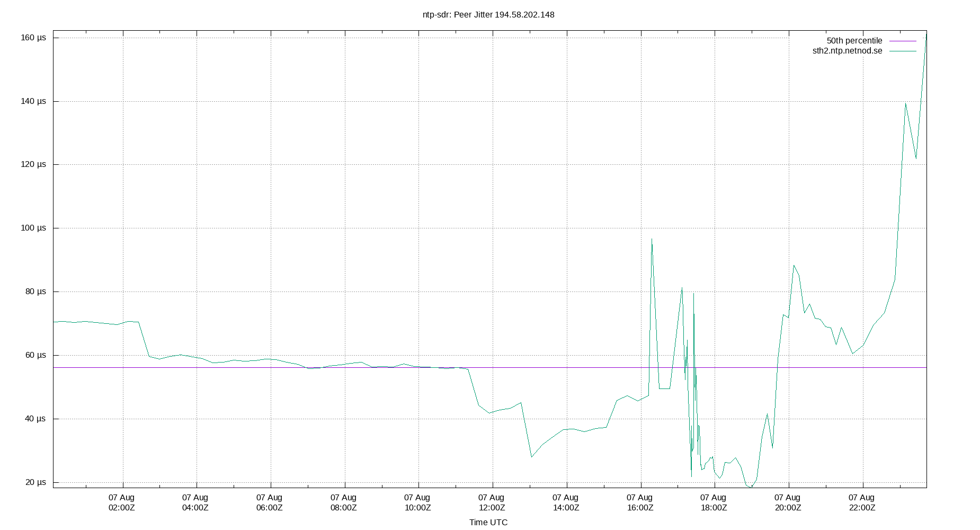The image size is (980, 530).
Task: Click the '07 Aug 04:00Z' x-axis label
Action: (x=195, y=502)
